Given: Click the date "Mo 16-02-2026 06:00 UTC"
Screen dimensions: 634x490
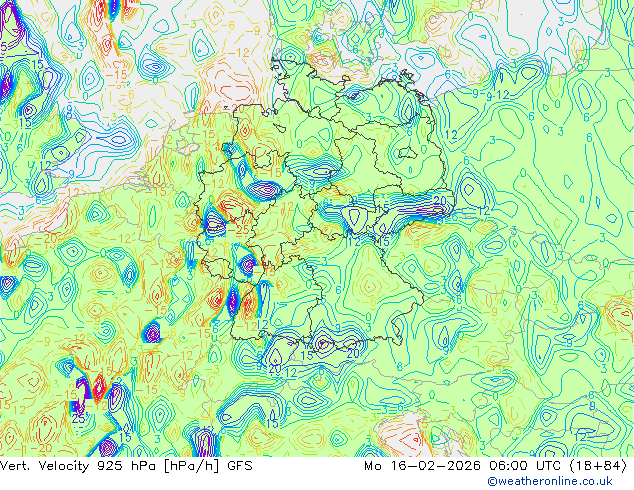Looking at the screenshot, I should [x=464, y=466].
